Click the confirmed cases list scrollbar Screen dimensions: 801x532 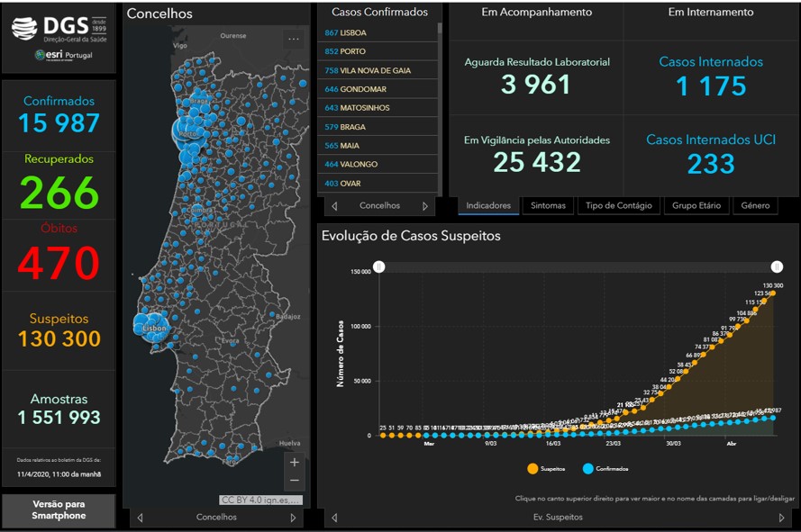[440, 54]
